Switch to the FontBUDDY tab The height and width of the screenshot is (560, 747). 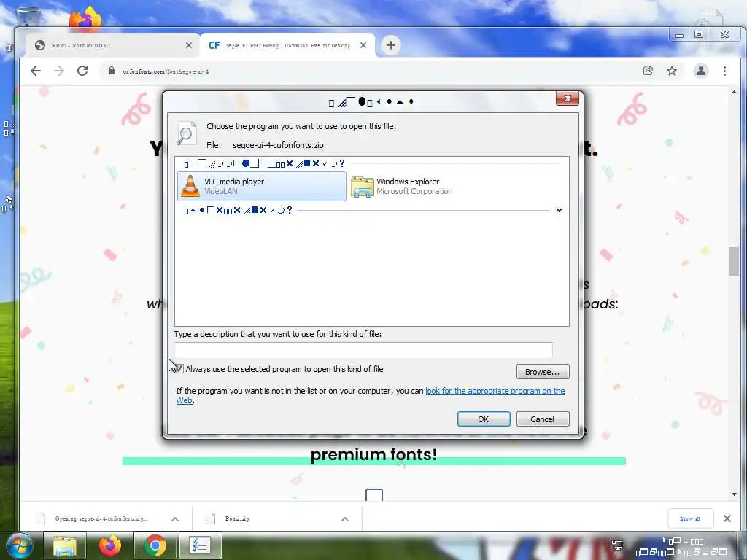(x=112, y=45)
